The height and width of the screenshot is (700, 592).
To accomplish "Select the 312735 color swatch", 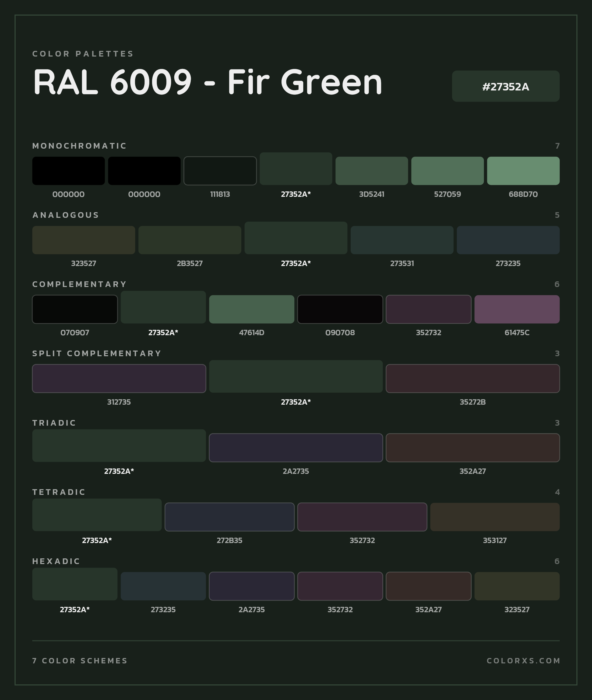I will tap(119, 378).
